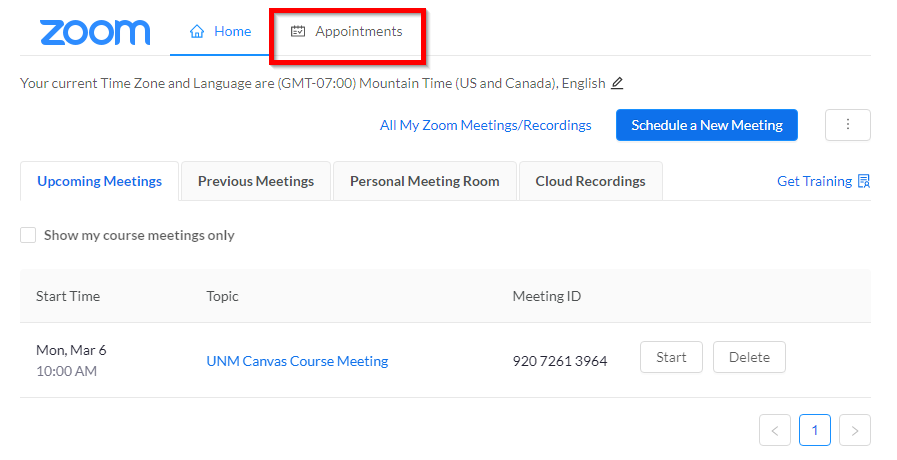Open the Appointments tab
This screenshot has height=460, width=897.
click(x=358, y=32)
